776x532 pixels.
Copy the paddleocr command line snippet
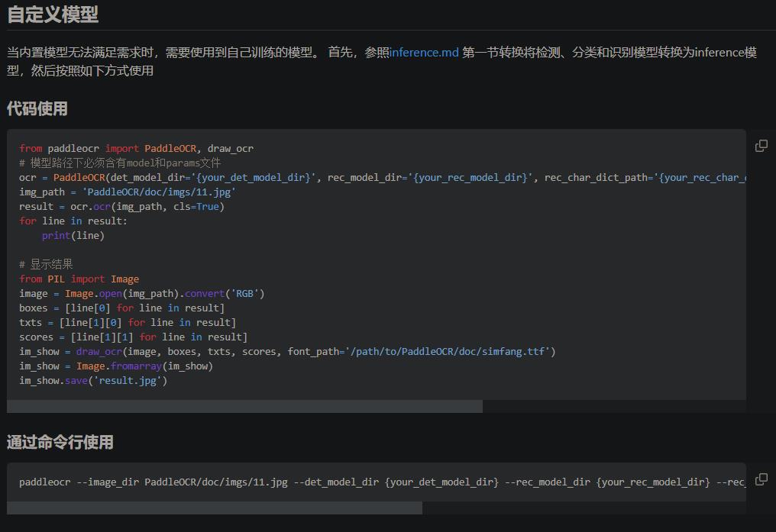coord(761,479)
